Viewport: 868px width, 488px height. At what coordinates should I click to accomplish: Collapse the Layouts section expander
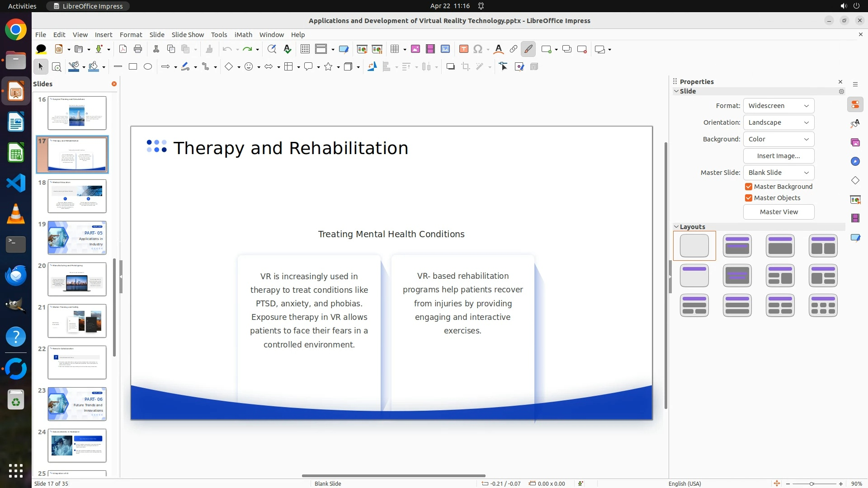click(676, 227)
